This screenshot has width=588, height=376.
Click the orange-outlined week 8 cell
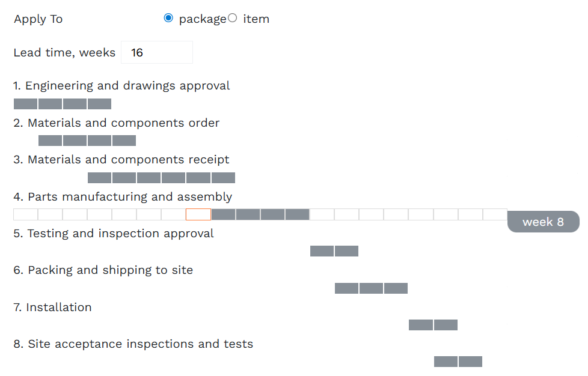pos(198,214)
